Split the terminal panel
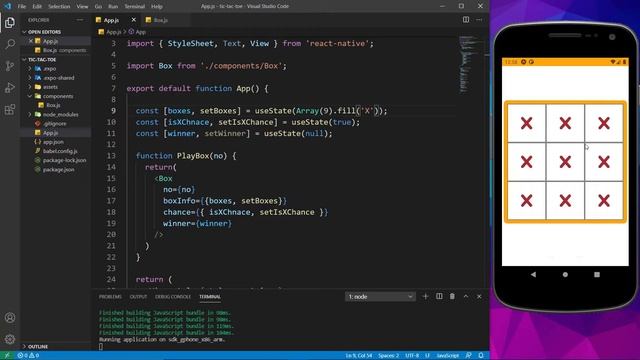Image resolution: width=640 pixels, height=360 pixels. point(439,296)
